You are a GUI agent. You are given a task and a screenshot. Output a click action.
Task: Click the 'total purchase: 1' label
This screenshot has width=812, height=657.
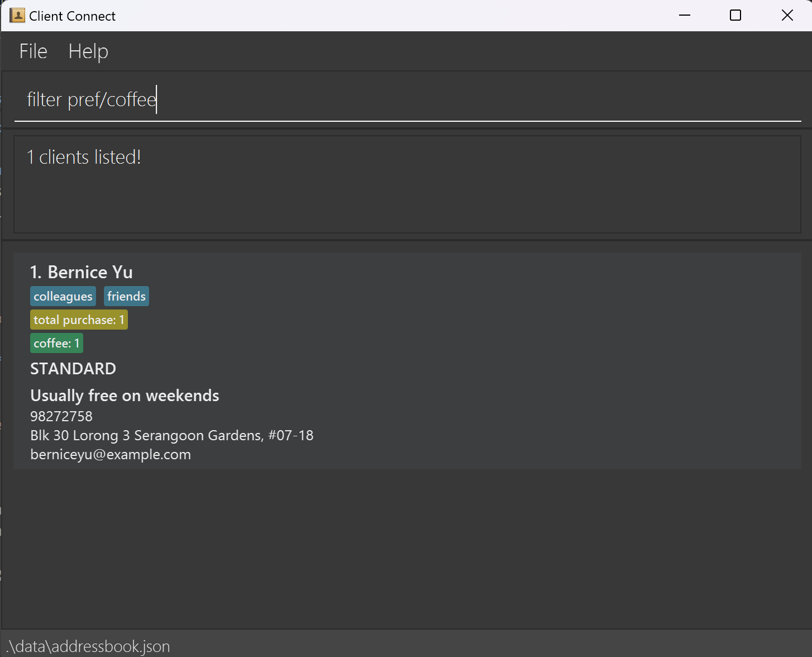79,320
